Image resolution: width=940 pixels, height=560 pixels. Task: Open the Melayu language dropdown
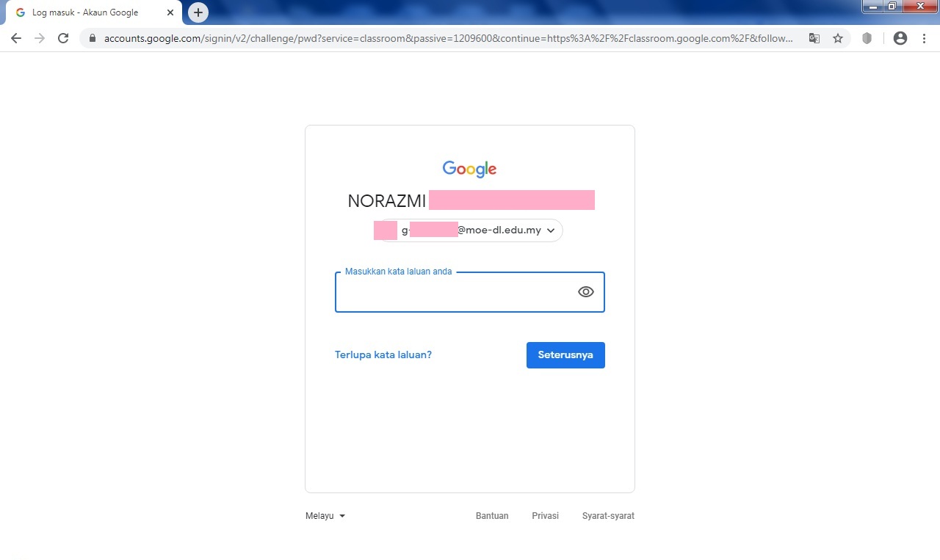point(325,516)
